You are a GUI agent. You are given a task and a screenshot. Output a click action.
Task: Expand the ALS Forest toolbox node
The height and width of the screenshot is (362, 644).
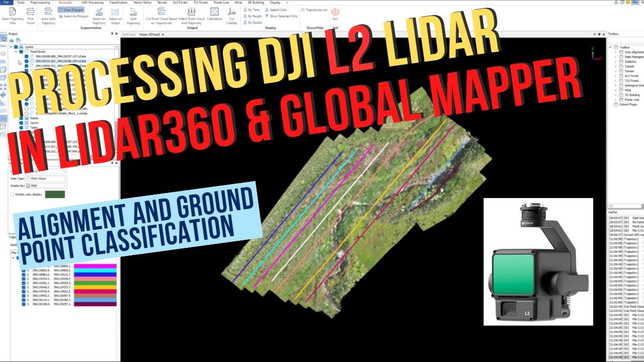pos(616,75)
